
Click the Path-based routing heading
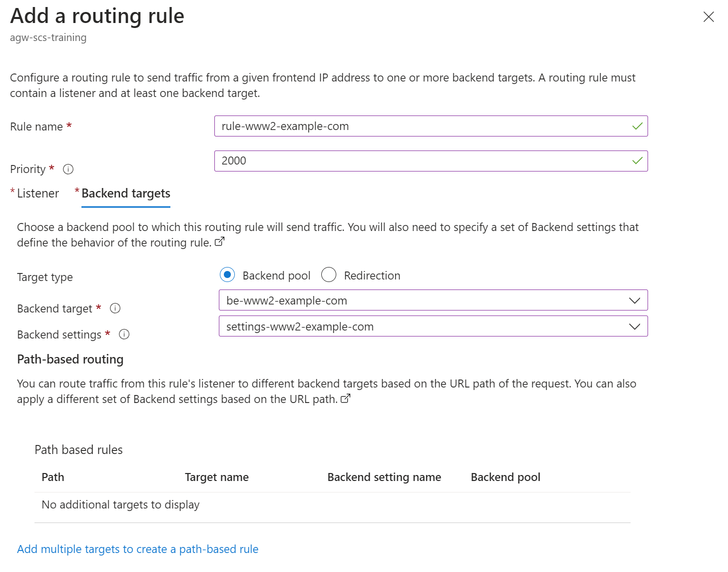coord(70,359)
